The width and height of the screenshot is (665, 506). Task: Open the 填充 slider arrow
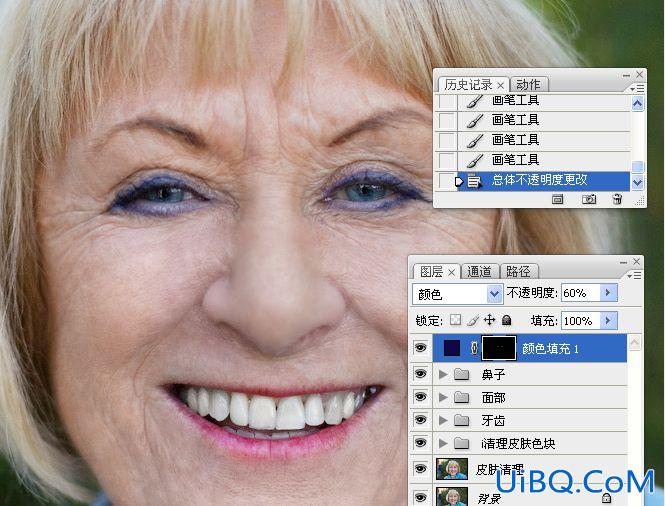click(x=608, y=321)
